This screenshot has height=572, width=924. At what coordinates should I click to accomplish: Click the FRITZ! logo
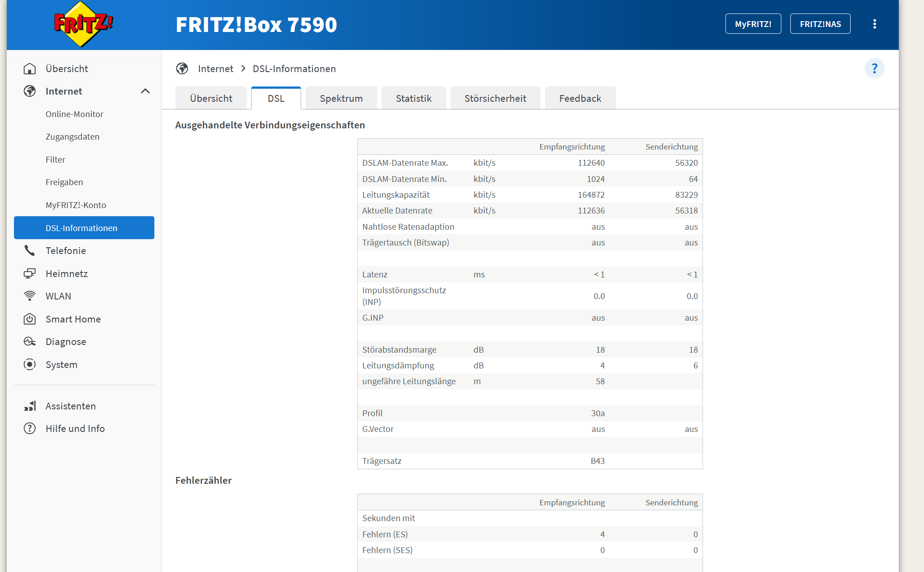[83, 24]
